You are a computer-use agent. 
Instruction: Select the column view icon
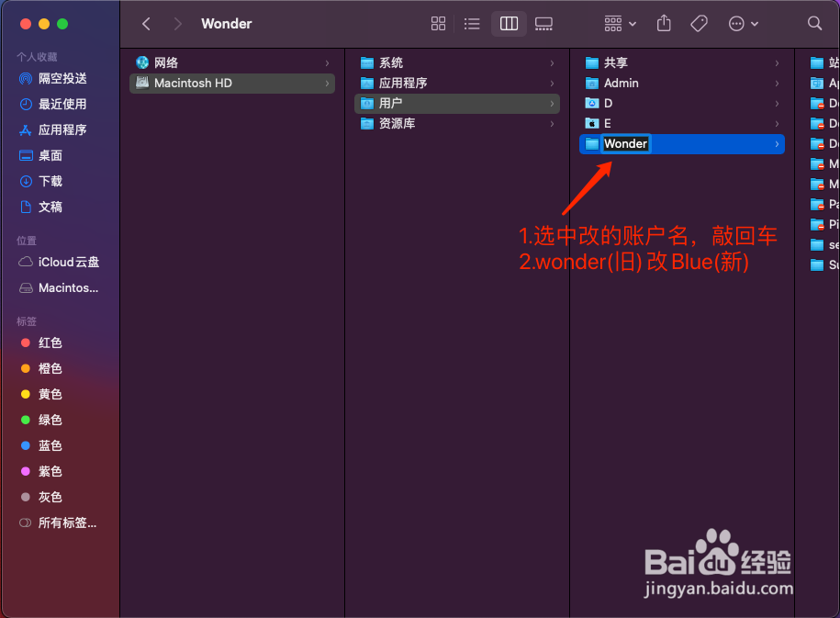point(509,23)
